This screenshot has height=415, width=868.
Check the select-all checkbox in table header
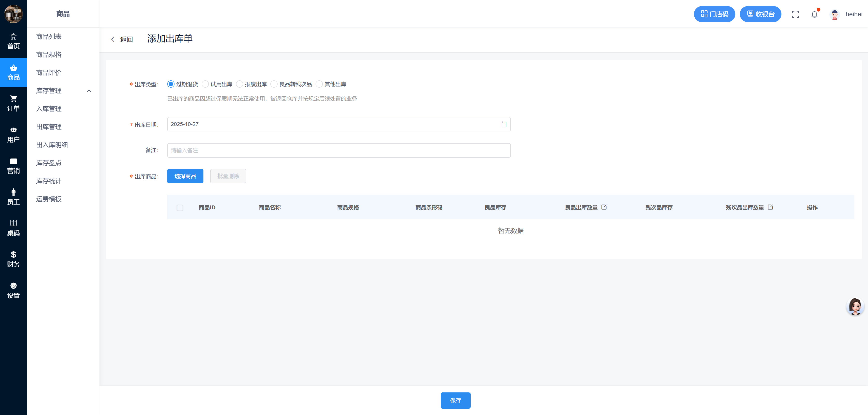point(180,208)
